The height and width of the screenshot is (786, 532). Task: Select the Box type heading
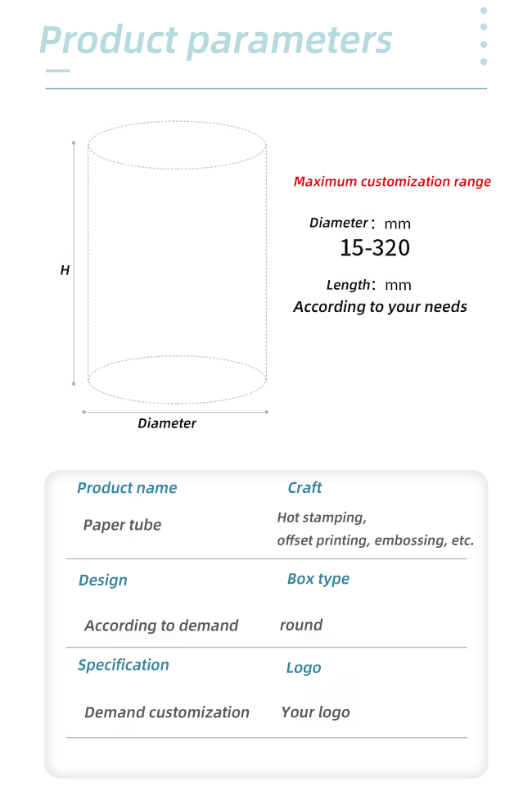point(318,579)
